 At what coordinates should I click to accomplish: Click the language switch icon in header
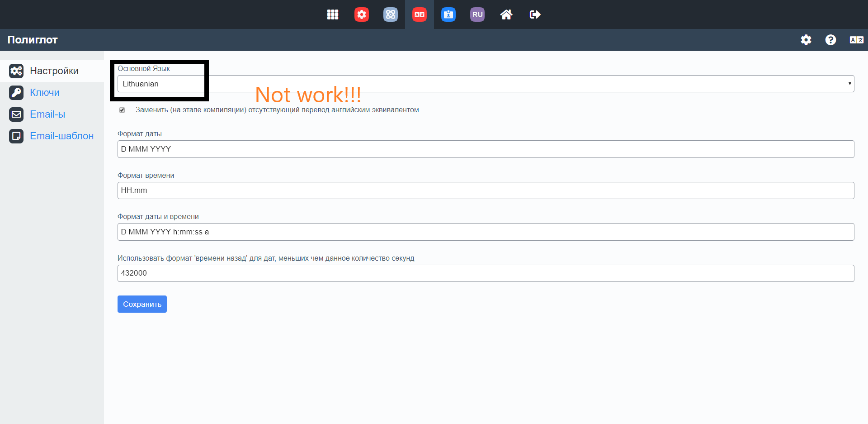(856, 40)
